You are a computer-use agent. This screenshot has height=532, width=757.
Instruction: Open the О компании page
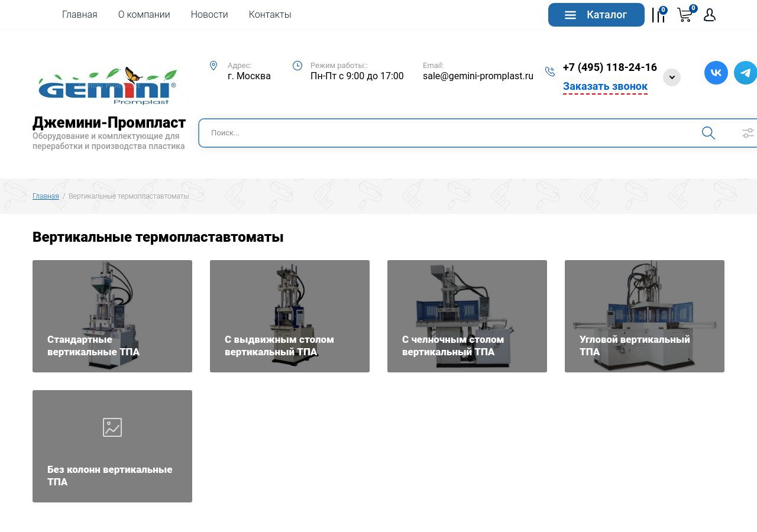coord(144,15)
